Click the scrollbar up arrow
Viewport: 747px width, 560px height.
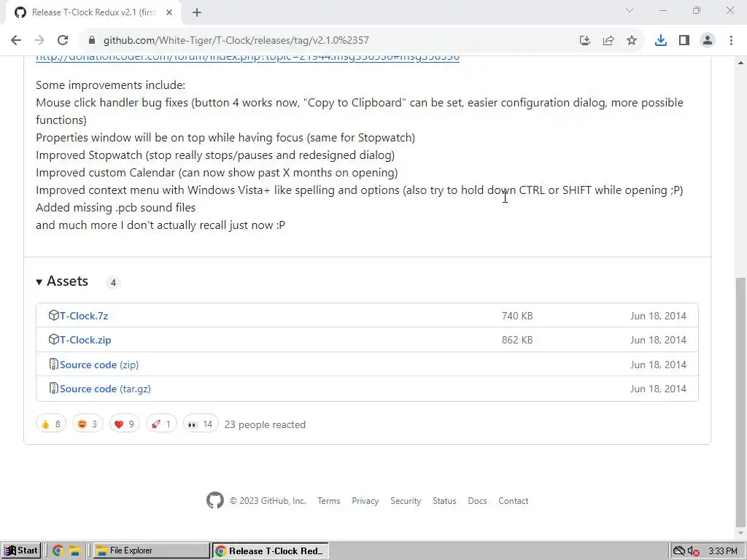click(x=740, y=63)
